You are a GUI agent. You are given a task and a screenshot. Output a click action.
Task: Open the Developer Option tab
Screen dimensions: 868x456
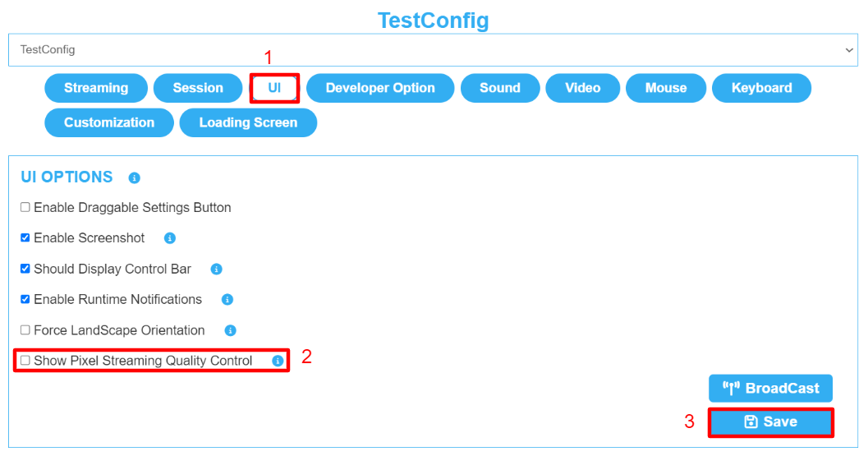(380, 88)
